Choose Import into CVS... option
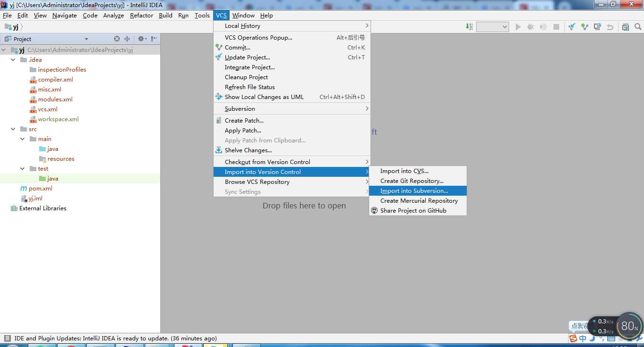The width and height of the screenshot is (644, 347). pos(418,171)
